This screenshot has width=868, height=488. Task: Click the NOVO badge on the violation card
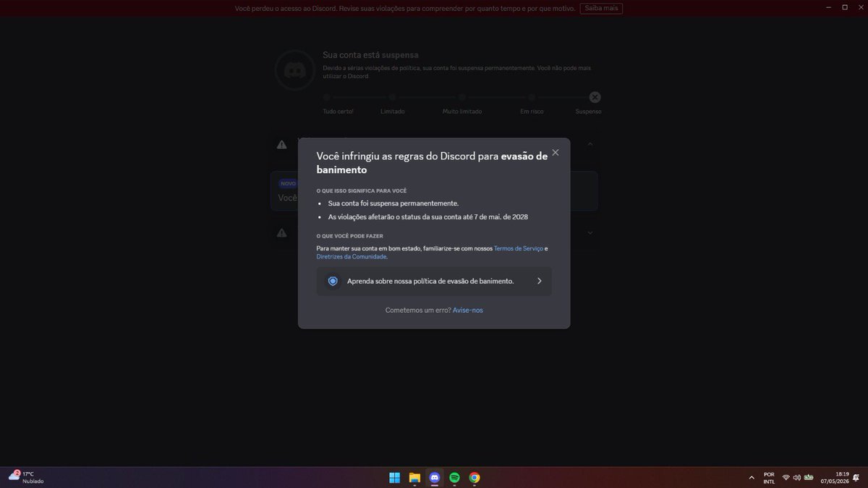point(288,184)
